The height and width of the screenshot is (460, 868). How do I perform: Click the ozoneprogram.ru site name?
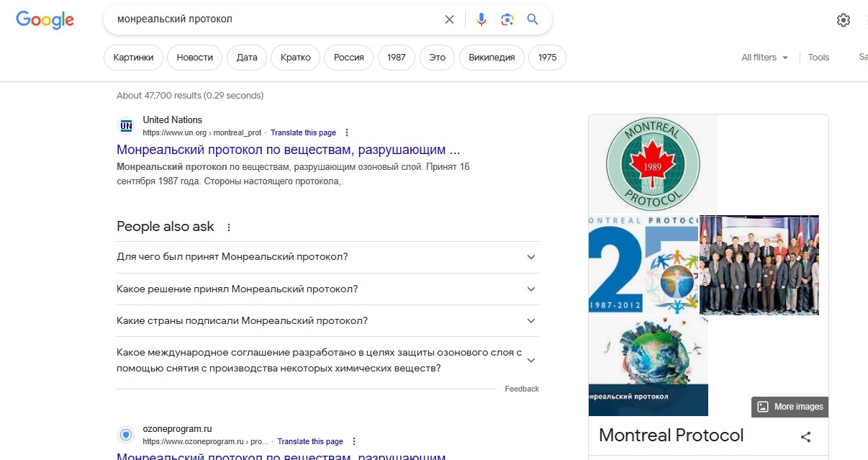tap(177, 429)
